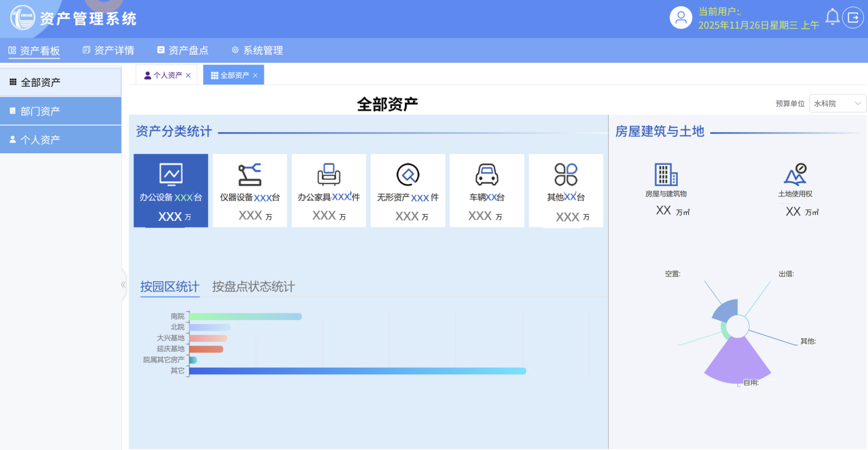Select the 其他 four-leaf icon
The image size is (868, 450).
(x=566, y=175)
